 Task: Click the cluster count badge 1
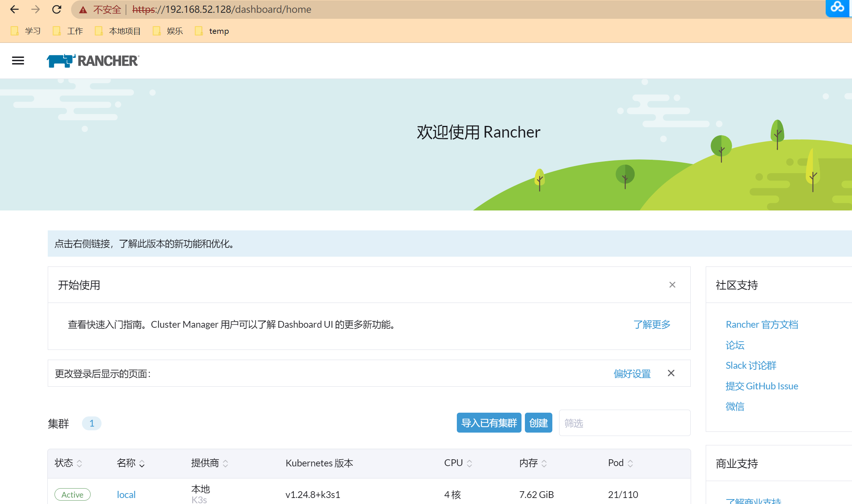[x=92, y=424]
